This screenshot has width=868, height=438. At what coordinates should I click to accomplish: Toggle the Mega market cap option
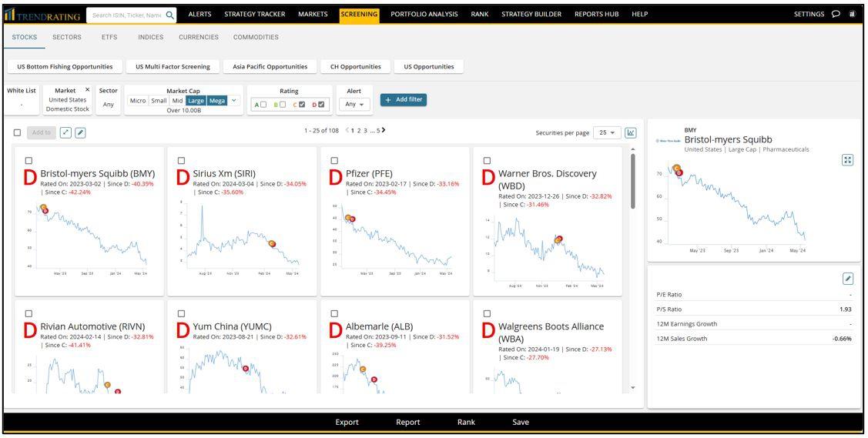pyautogui.click(x=217, y=101)
